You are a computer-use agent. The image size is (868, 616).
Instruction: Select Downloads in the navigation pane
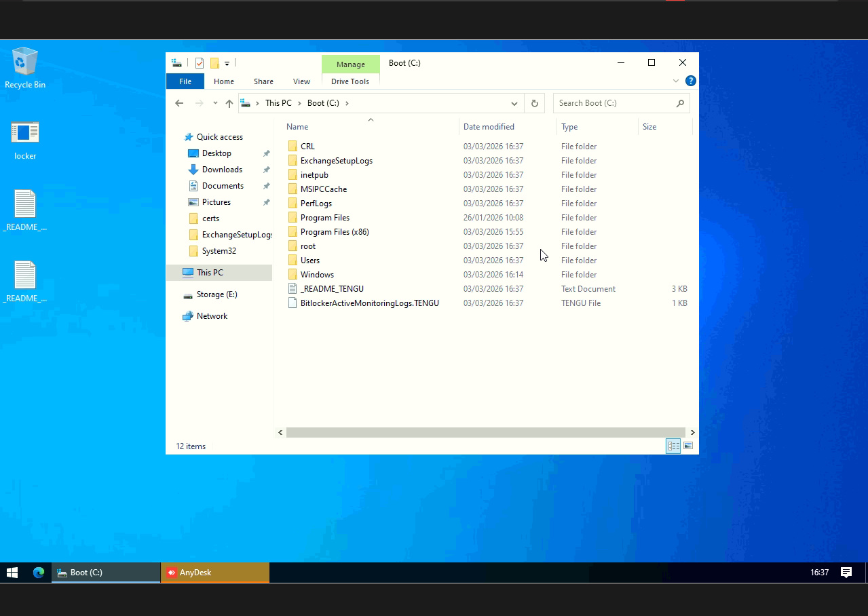tap(222, 170)
